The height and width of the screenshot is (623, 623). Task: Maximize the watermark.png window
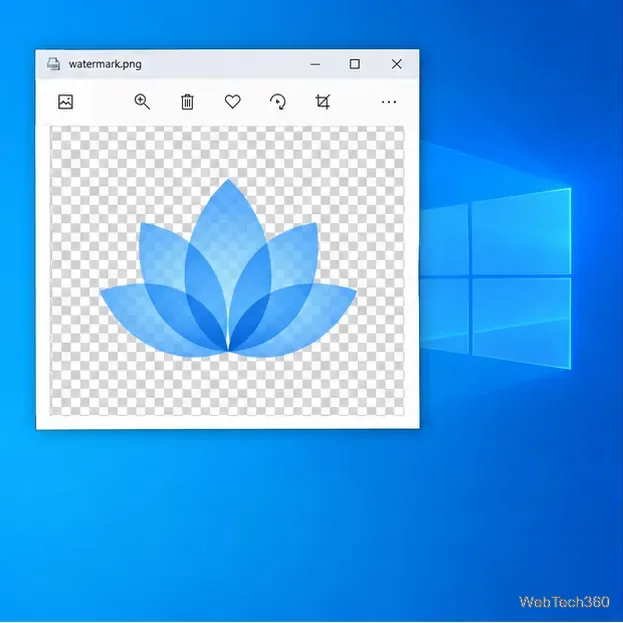[355, 64]
